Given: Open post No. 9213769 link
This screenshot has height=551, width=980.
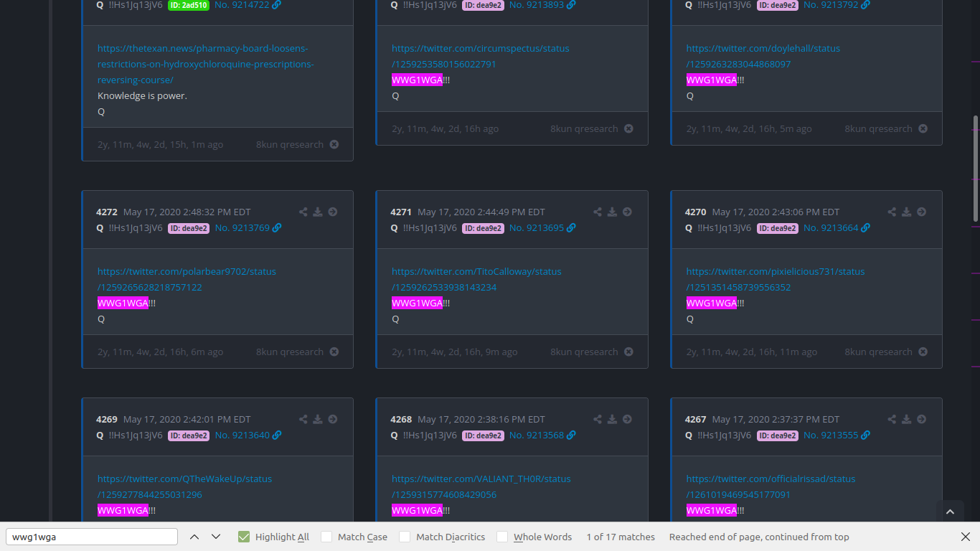Looking at the screenshot, I should coord(242,227).
